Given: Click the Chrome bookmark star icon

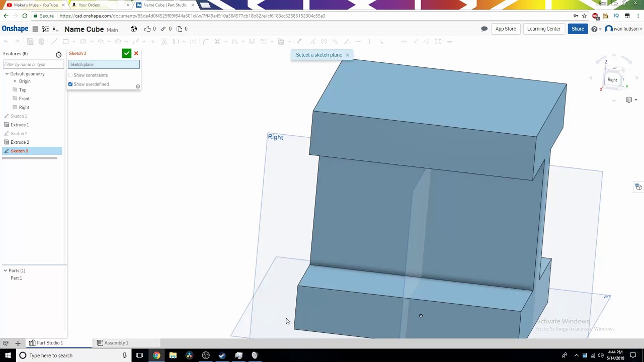Looking at the screenshot, I should click(584, 16).
